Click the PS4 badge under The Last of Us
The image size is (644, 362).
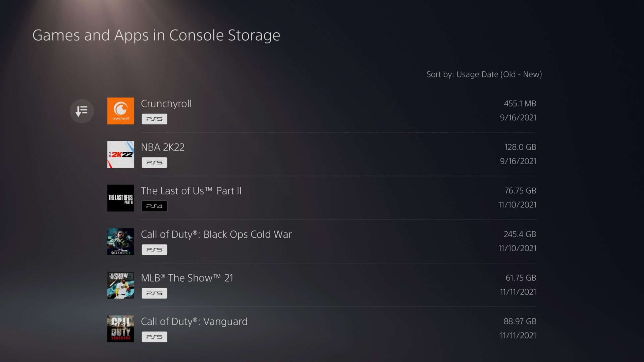154,206
